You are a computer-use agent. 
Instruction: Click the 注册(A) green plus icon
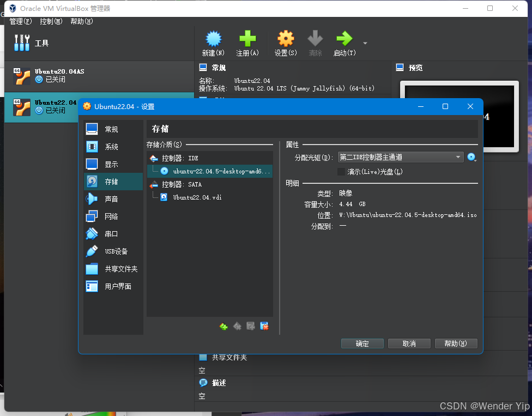pyautogui.click(x=247, y=39)
